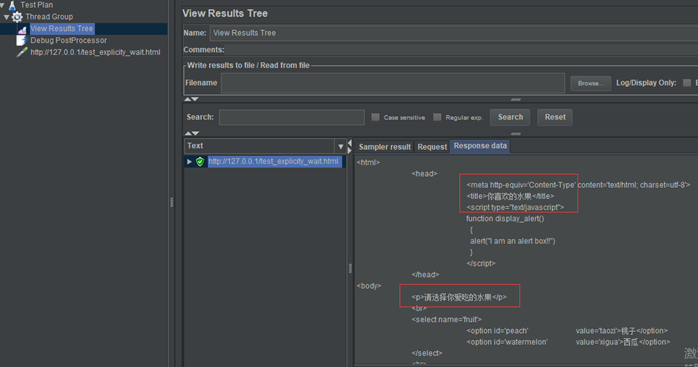
Task: Click the green success shield icon
Action: pyautogui.click(x=200, y=162)
